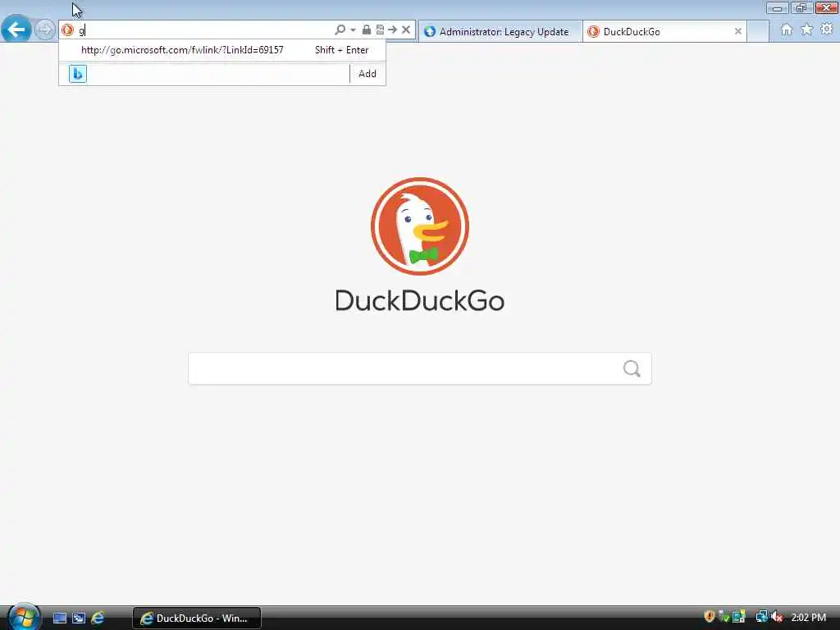840x630 pixels.
Task: Open the address bar autocomplete dropdown arrow
Action: point(353,30)
